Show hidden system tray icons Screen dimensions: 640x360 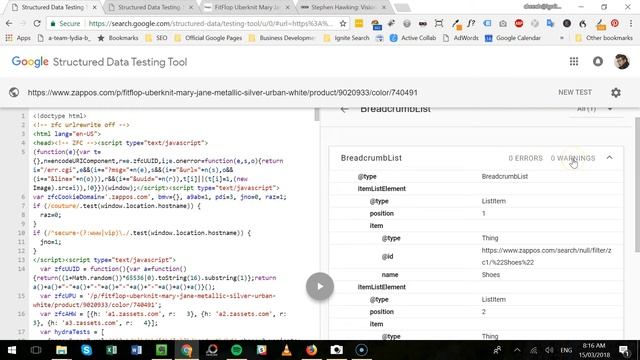click(x=517, y=350)
